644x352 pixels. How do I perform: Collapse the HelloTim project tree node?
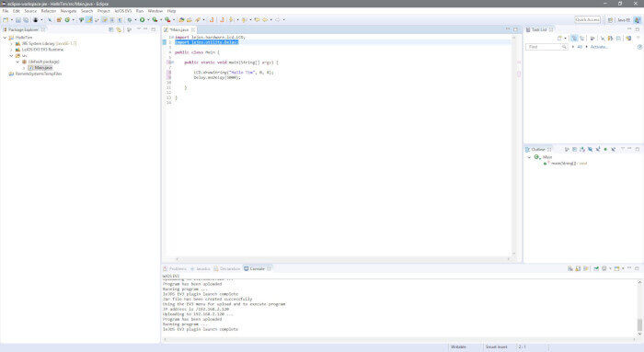tap(5, 38)
